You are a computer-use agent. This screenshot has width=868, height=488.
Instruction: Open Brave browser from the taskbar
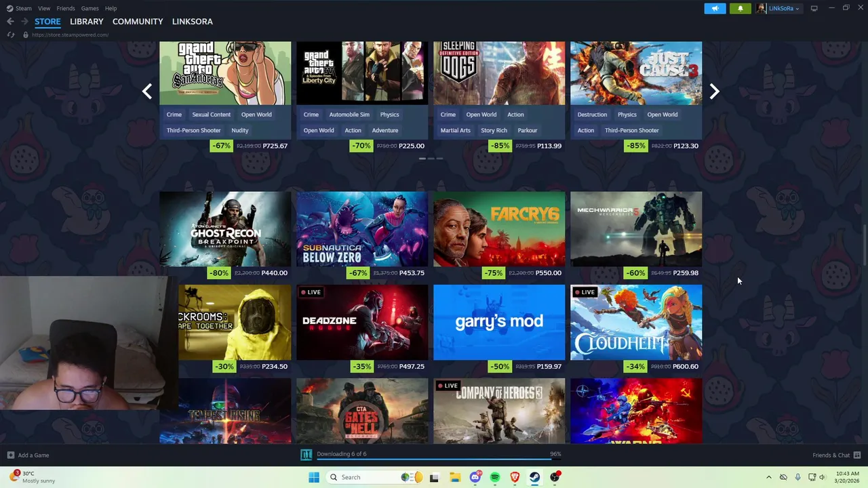click(x=515, y=477)
